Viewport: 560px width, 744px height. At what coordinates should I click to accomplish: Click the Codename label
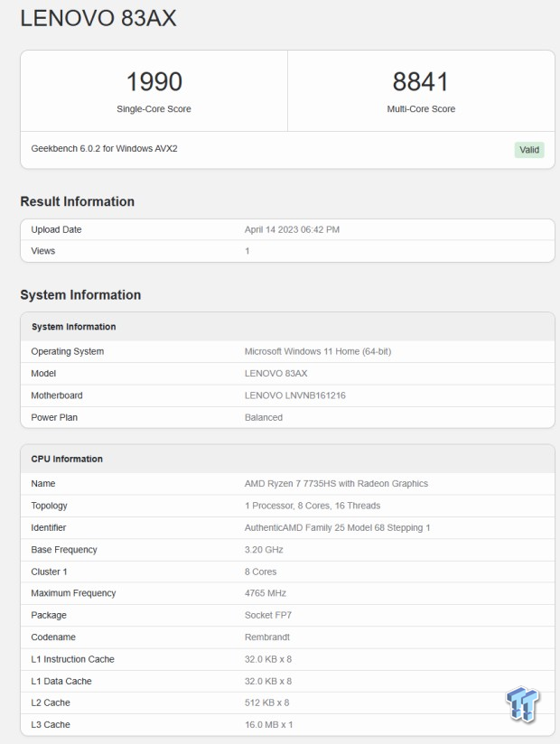53,637
